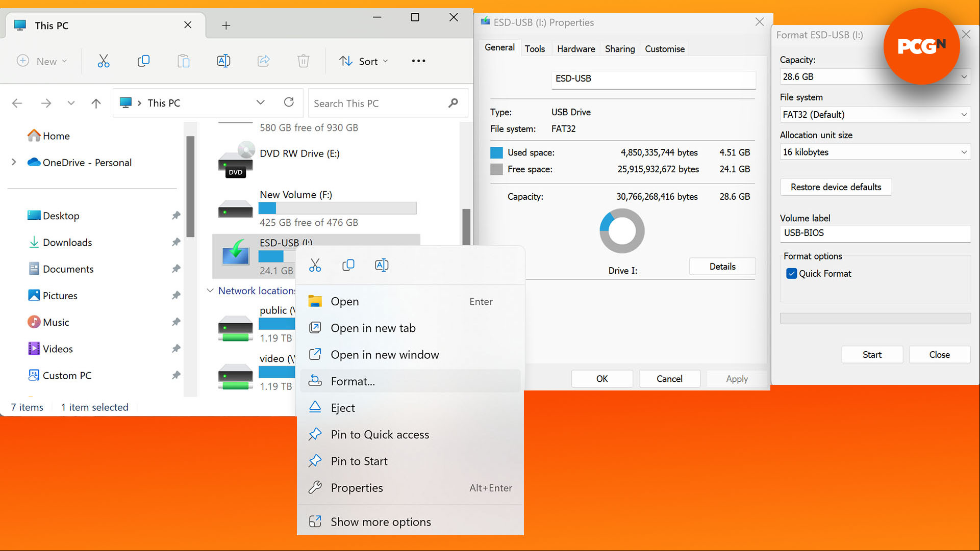Open the See more ellipsis menu

(418, 61)
